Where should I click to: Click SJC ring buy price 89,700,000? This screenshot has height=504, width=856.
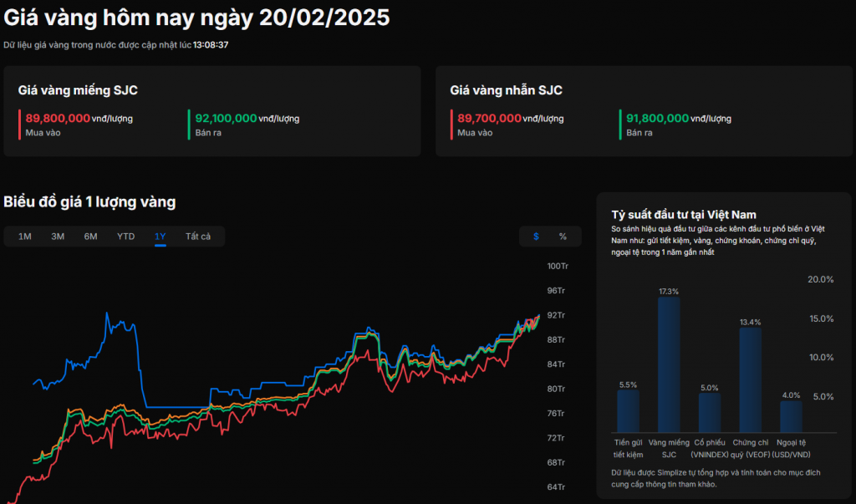point(490,119)
